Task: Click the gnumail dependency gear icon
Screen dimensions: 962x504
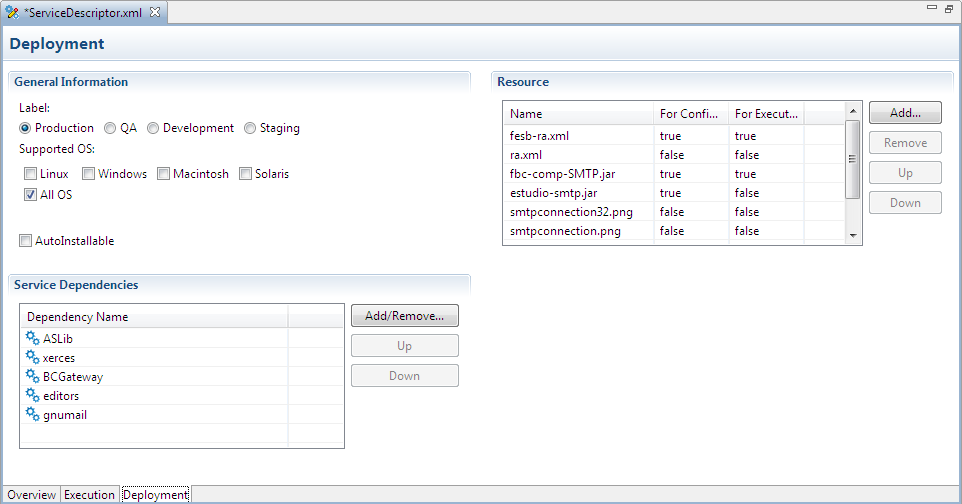Action: (32, 414)
